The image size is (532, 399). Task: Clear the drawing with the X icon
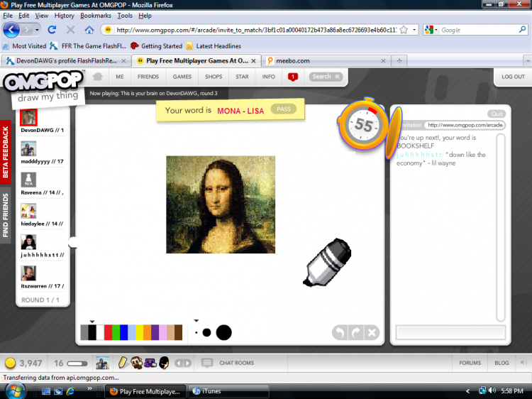[x=372, y=332]
